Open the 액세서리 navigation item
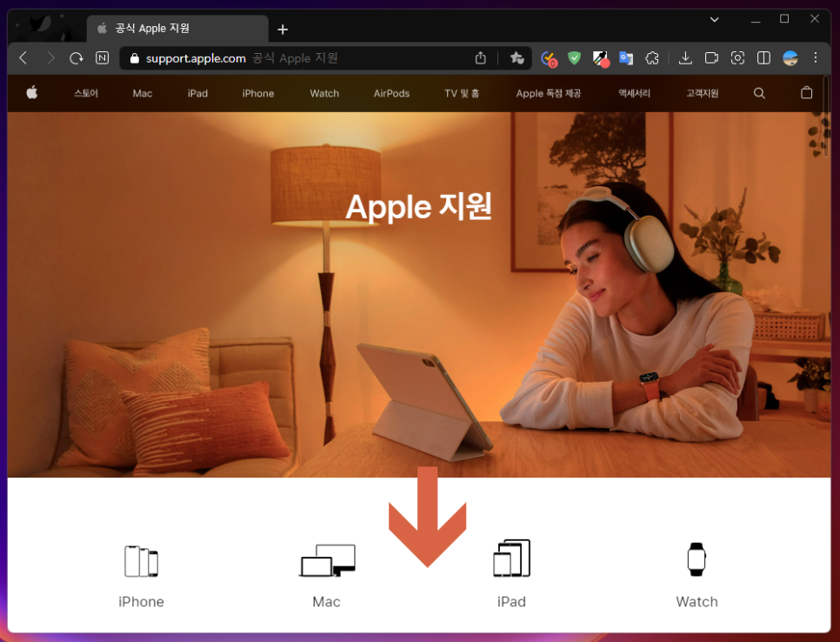Screen dimensions: 840x642 pyautogui.click(x=634, y=93)
